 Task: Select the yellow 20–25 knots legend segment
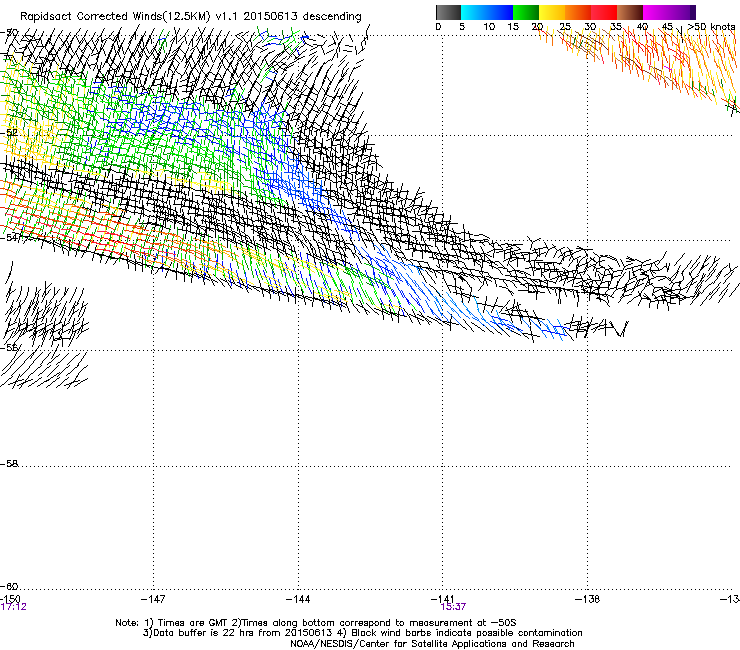(x=552, y=12)
